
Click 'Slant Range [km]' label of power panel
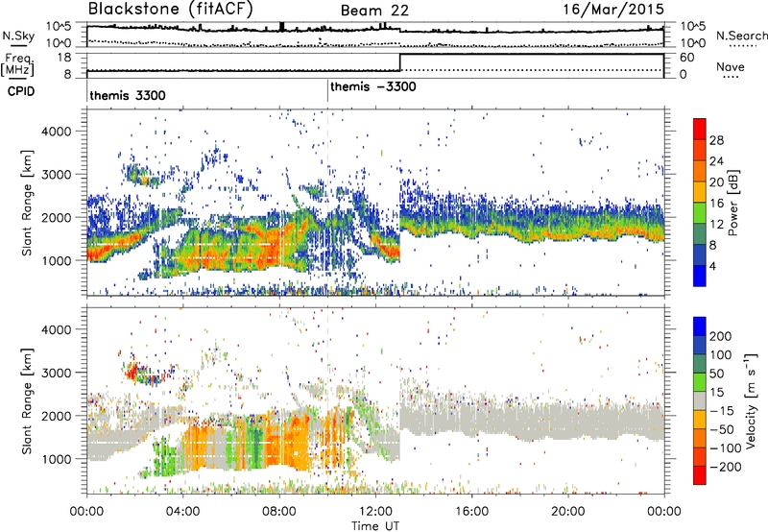[27, 203]
